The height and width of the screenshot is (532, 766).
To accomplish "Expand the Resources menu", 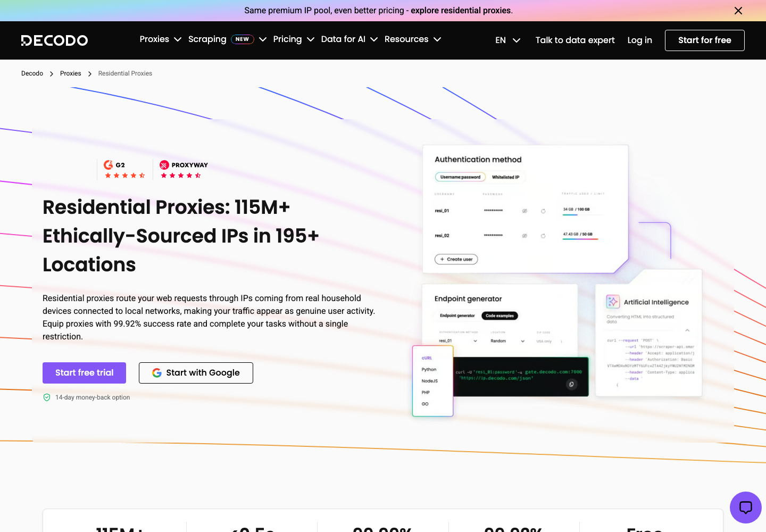I will click(x=413, y=39).
